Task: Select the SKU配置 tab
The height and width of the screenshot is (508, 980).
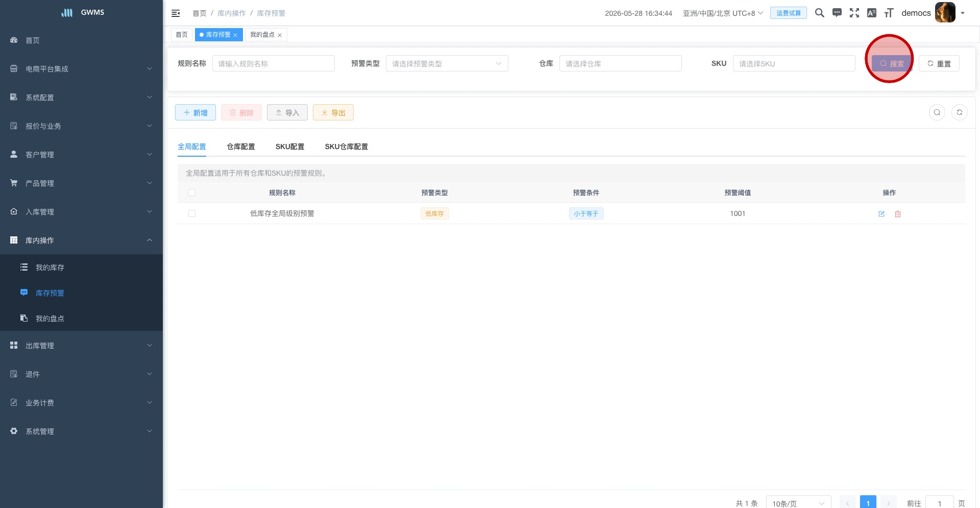Action: click(x=290, y=147)
